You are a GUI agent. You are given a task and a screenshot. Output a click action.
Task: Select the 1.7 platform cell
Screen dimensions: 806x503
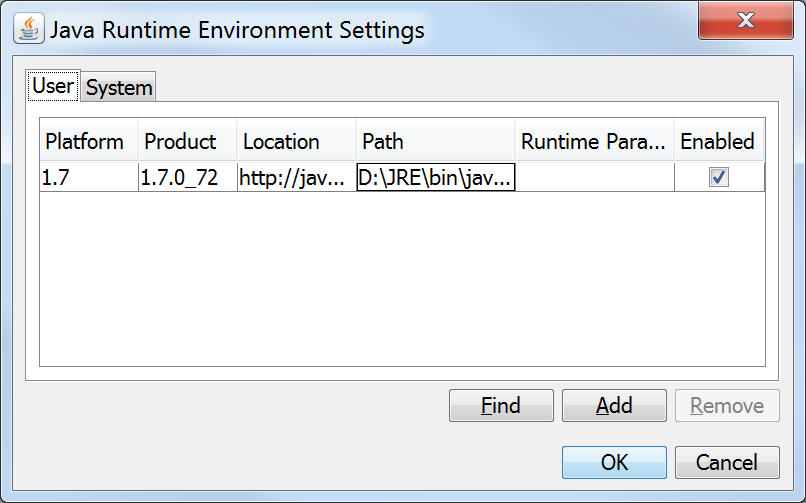tap(88, 178)
